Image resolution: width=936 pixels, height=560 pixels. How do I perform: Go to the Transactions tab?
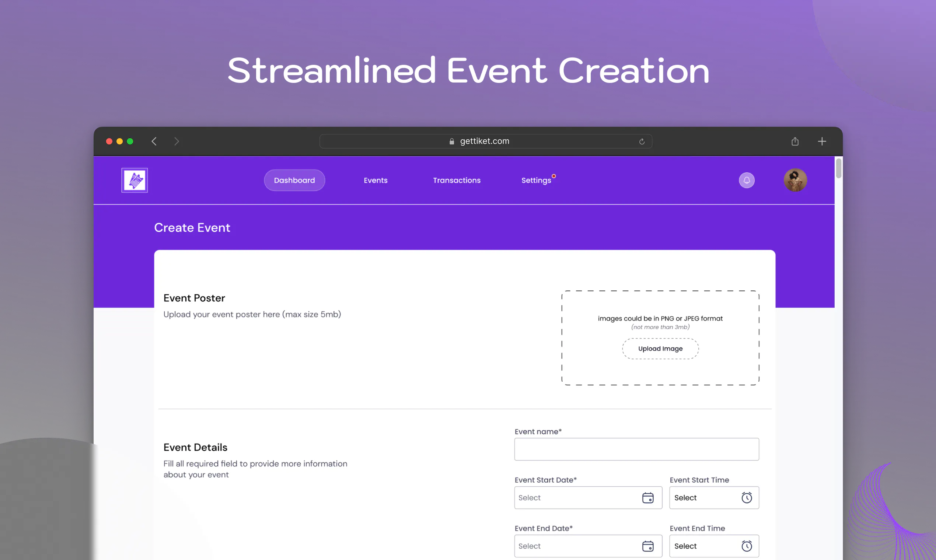pyautogui.click(x=457, y=181)
